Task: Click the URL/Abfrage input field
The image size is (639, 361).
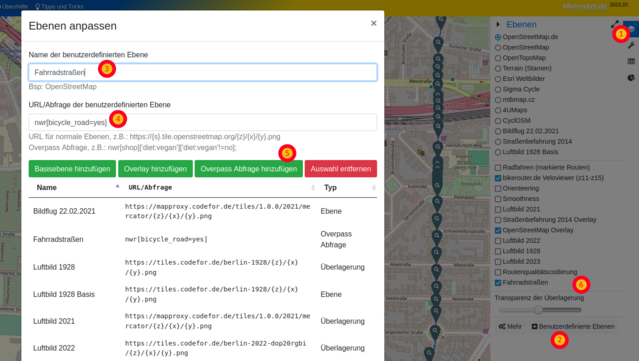Action: click(203, 122)
